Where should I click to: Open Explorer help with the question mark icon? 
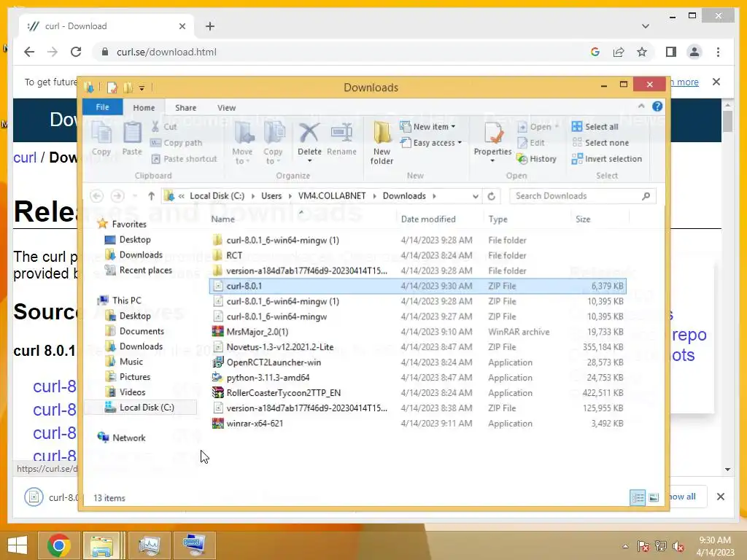(x=657, y=106)
